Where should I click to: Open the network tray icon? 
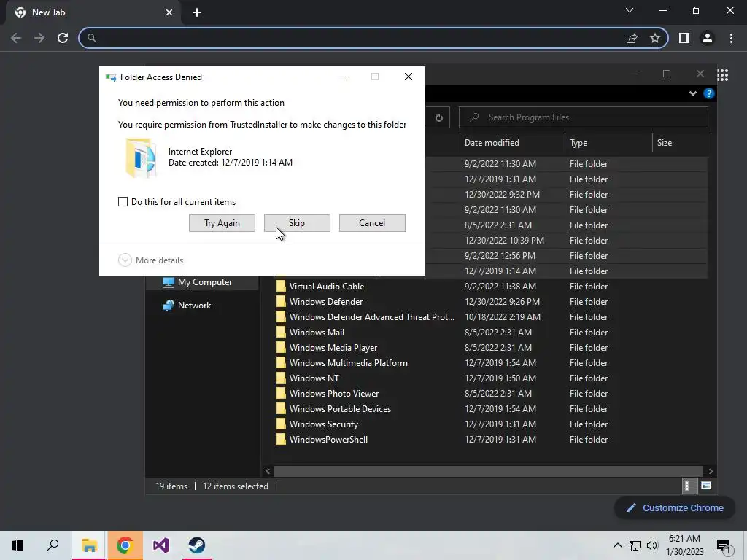coord(635,545)
